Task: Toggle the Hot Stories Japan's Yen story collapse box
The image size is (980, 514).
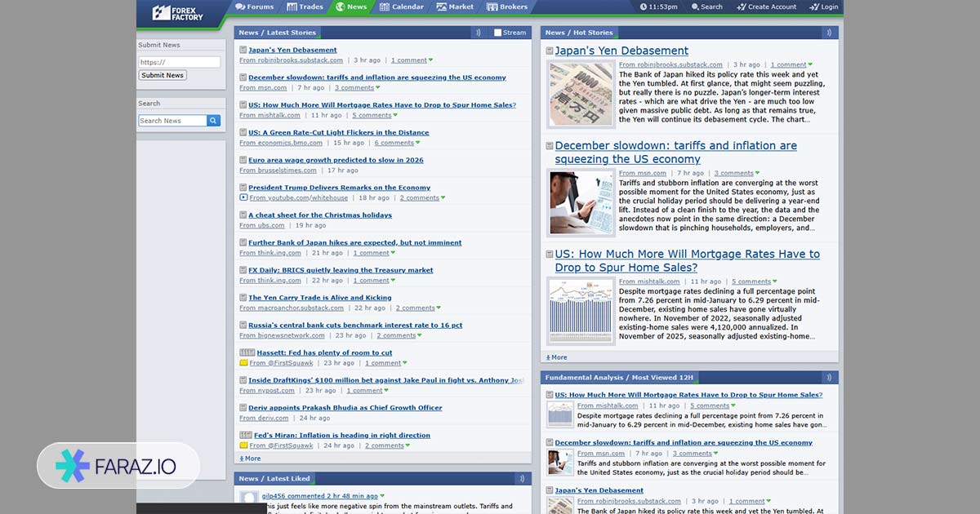Action: (550, 51)
